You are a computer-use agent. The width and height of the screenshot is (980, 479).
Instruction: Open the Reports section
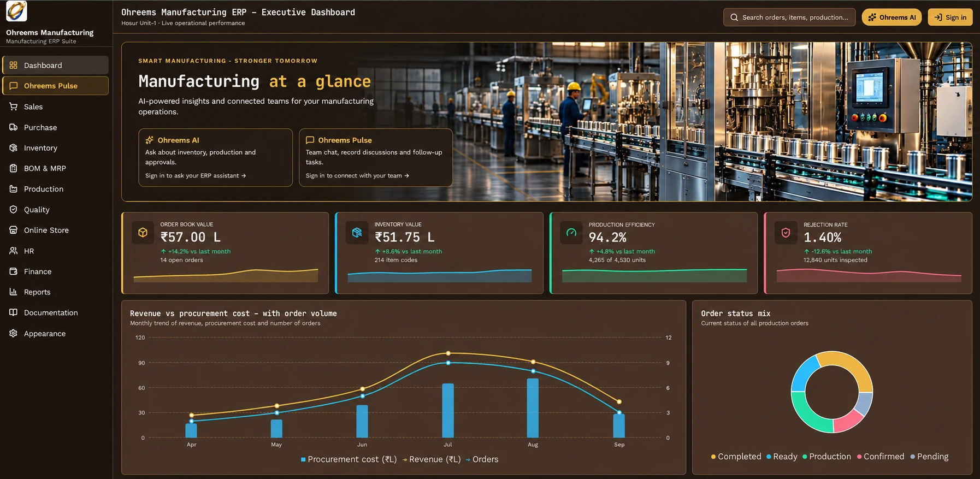pos(56,292)
